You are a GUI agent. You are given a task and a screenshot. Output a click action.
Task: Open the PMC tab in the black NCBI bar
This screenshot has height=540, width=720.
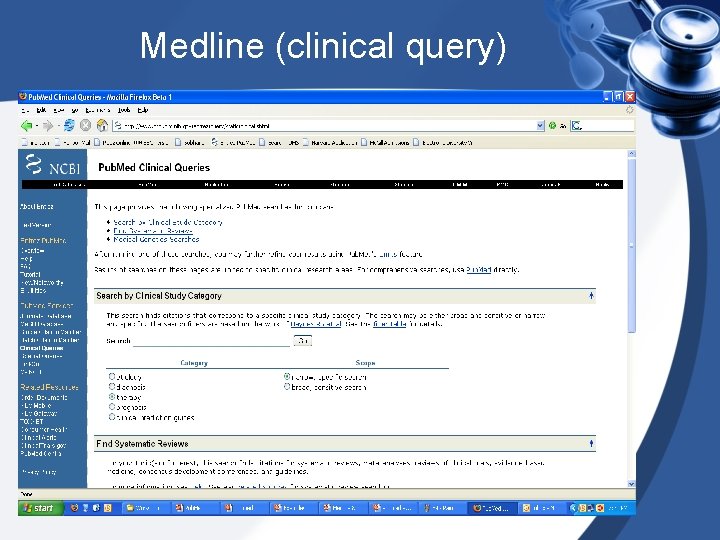(502, 185)
